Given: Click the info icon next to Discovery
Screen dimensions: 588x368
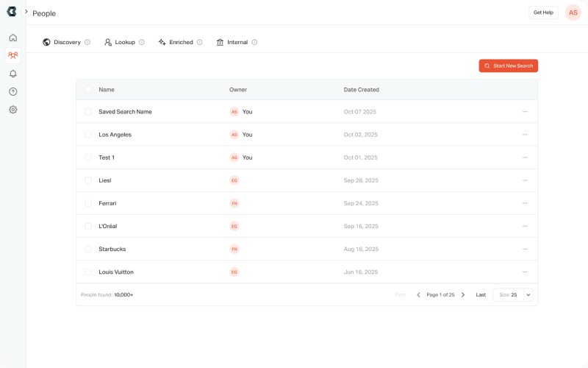Looking at the screenshot, I should [x=87, y=42].
